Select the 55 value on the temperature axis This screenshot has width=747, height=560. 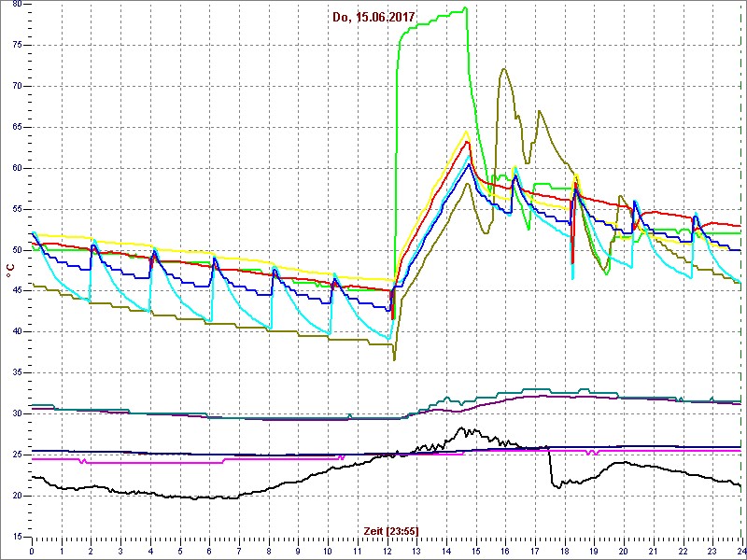(x=16, y=209)
